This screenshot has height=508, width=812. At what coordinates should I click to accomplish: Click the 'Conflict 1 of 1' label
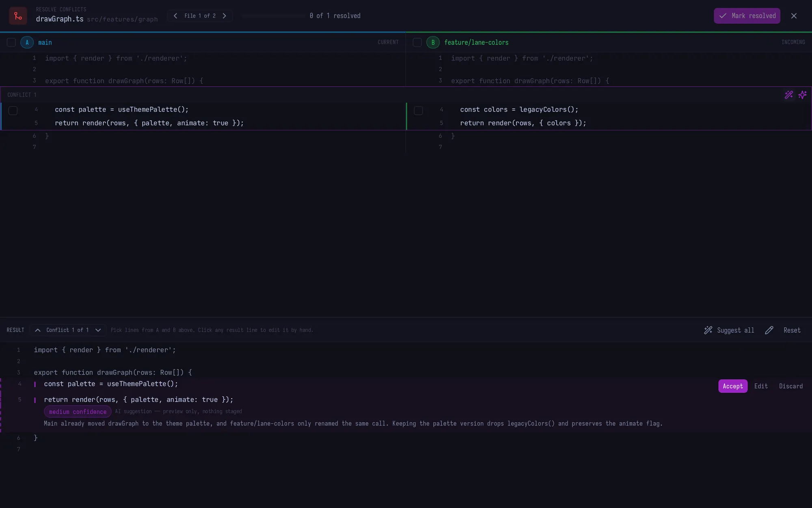tap(67, 330)
